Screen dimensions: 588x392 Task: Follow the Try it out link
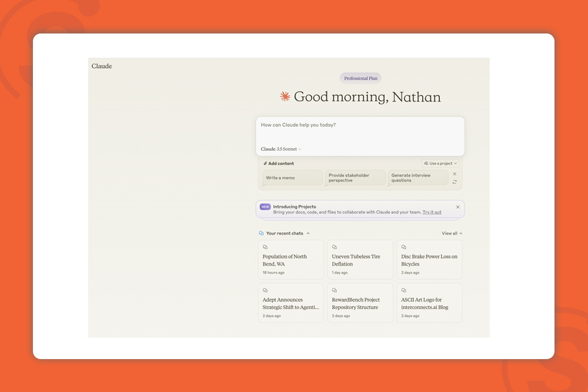tap(432, 212)
